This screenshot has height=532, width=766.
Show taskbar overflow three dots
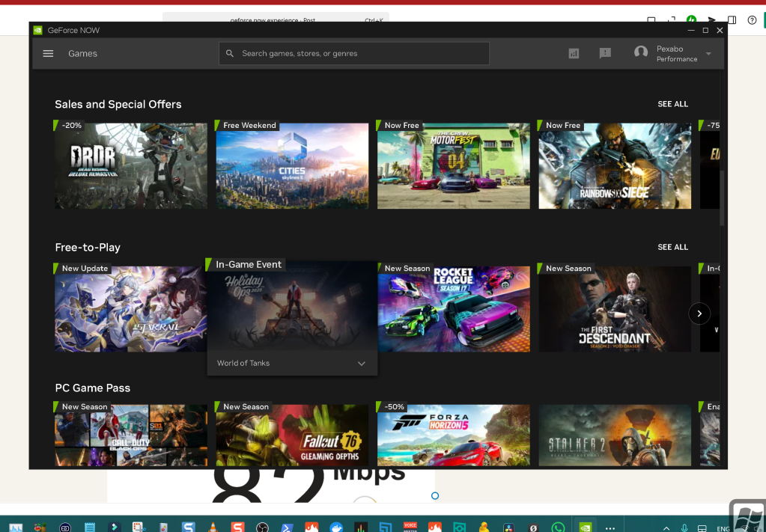point(610,528)
